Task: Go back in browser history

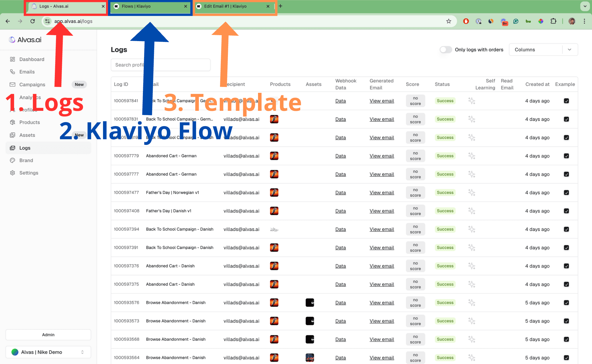Action: click(8, 21)
